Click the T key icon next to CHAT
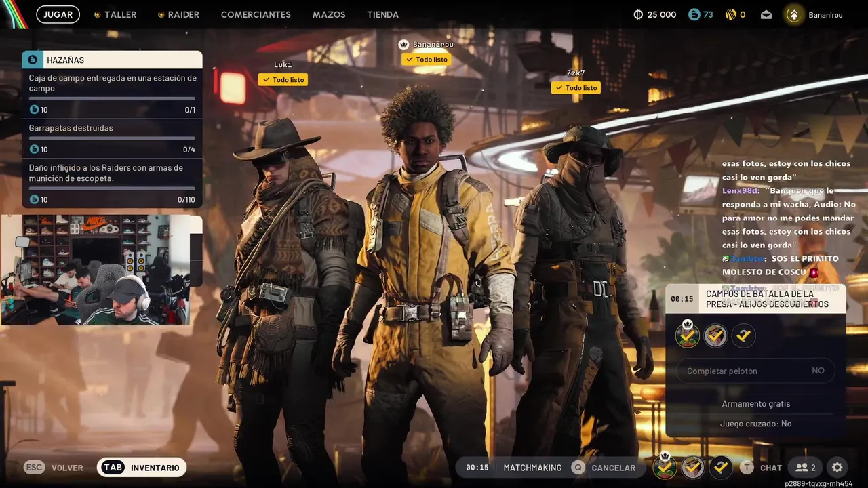This screenshot has width=868, height=488. pyautogui.click(x=747, y=468)
